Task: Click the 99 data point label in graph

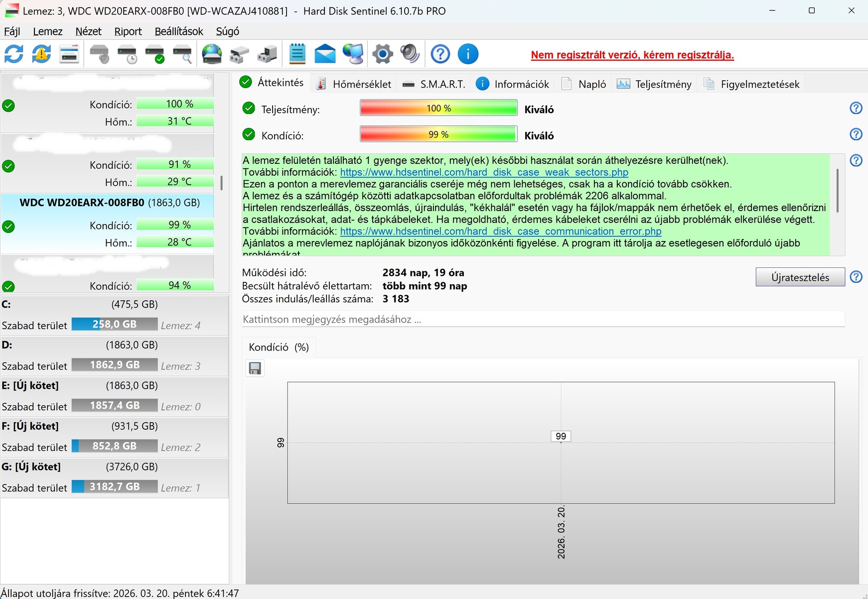Action: point(561,436)
